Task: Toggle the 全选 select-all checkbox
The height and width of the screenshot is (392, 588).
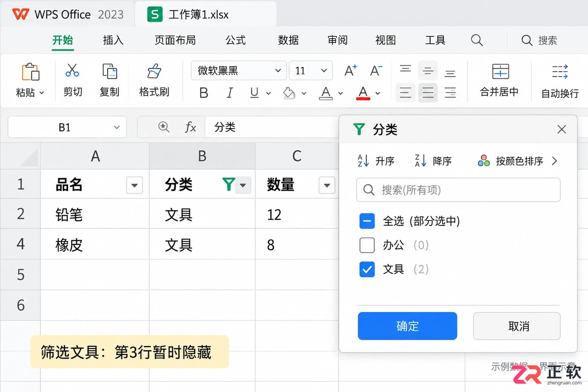Action: tap(367, 221)
